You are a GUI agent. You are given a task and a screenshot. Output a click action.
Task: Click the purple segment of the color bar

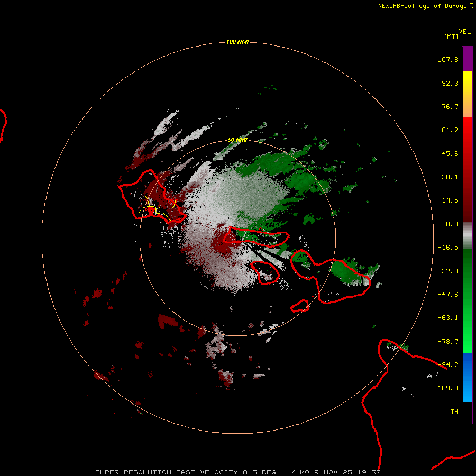click(x=467, y=59)
